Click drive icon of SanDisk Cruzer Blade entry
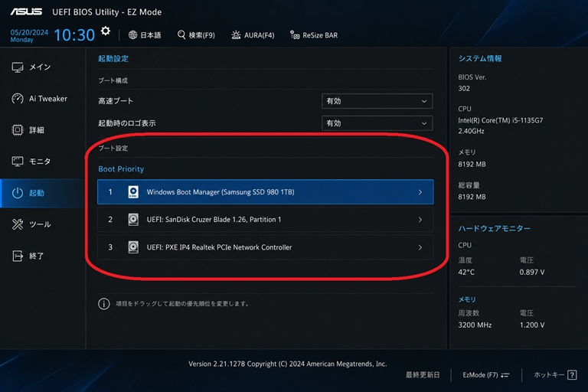The height and width of the screenshot is (392, 588). [x=133, y=220]
